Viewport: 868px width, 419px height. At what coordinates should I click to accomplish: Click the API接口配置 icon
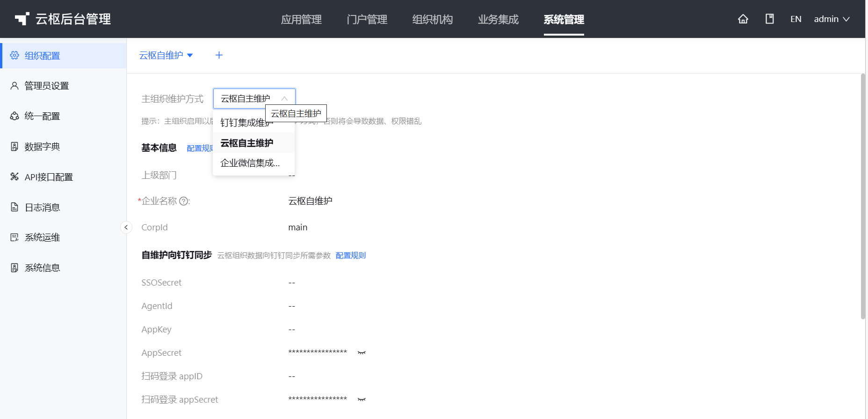(14, 176)
